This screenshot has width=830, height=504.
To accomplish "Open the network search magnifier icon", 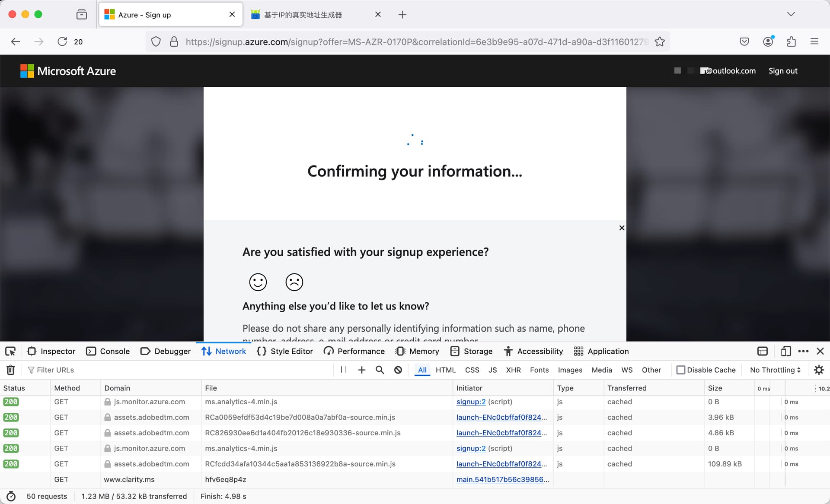I will pyautogui.click(x=380, y=370).
